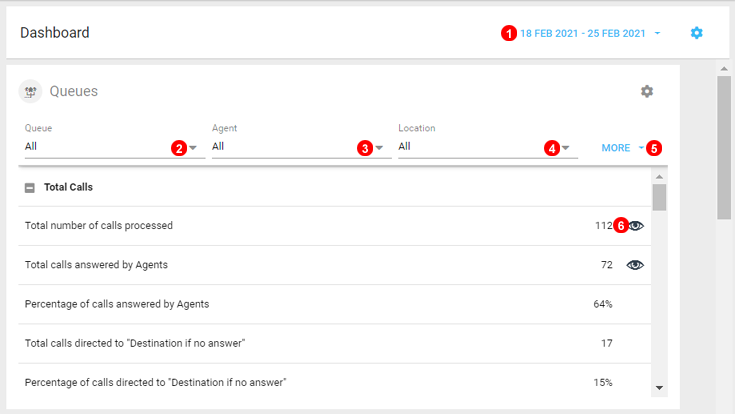Click the Dashboard title

pos(55,32)
